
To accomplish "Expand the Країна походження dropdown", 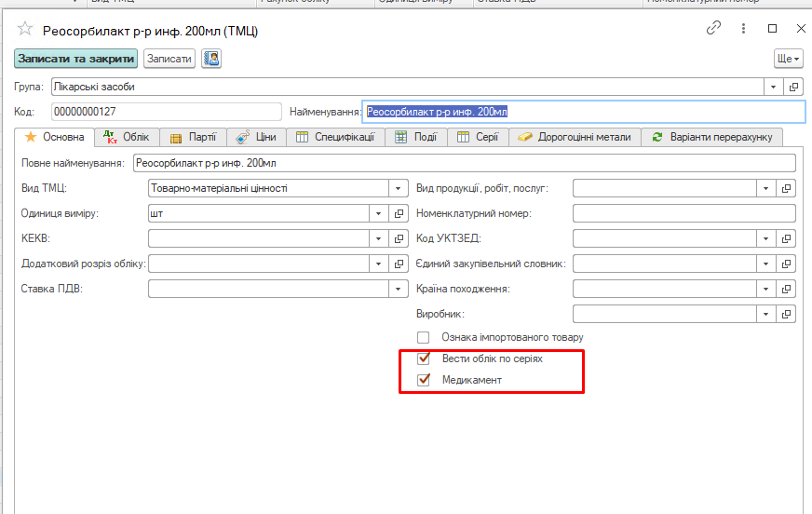I will (766, 289).
